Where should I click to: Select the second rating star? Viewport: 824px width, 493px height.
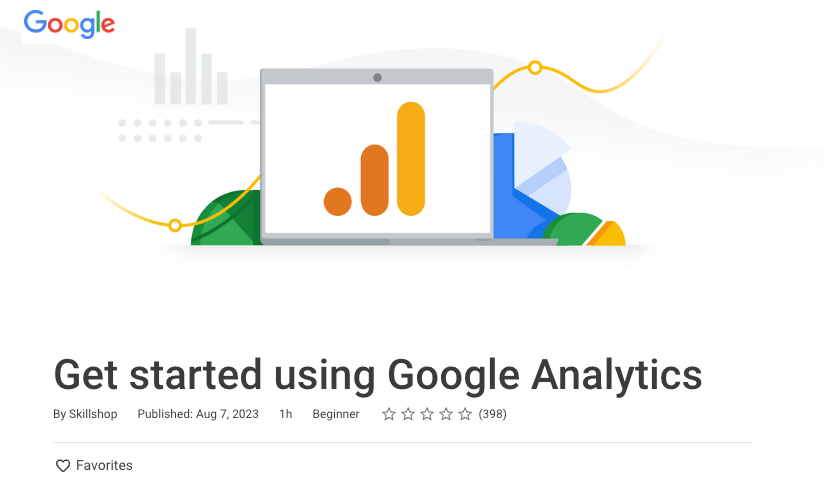point(408,414)
